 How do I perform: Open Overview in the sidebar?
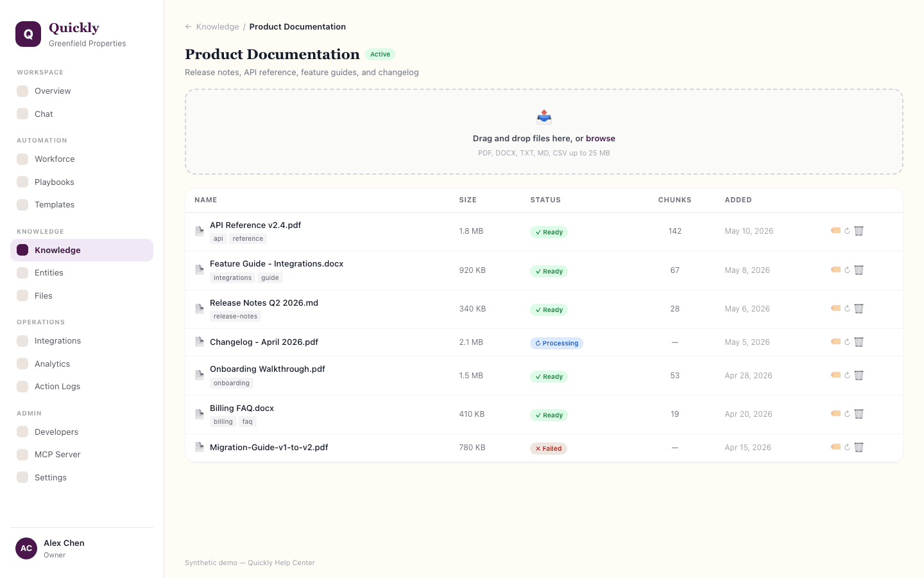click(81, 91)
